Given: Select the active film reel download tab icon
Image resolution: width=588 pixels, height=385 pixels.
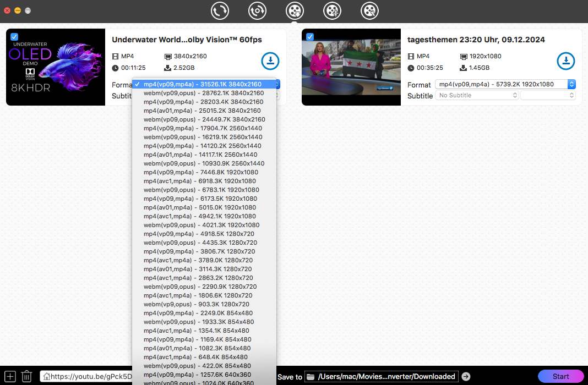Looking at the screenshot, I should (295, 11).
